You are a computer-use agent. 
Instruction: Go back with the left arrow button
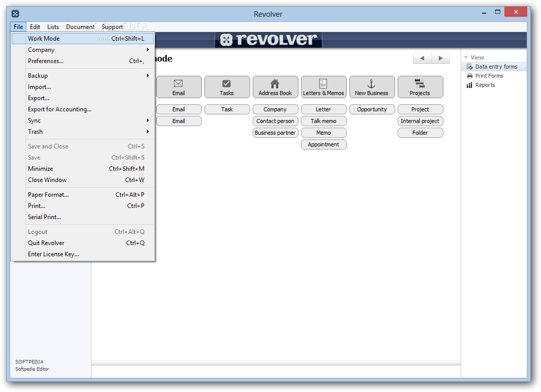422,58
